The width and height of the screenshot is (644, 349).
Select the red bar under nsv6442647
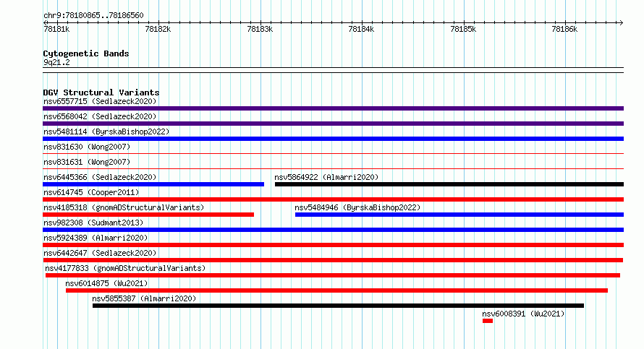333,260
